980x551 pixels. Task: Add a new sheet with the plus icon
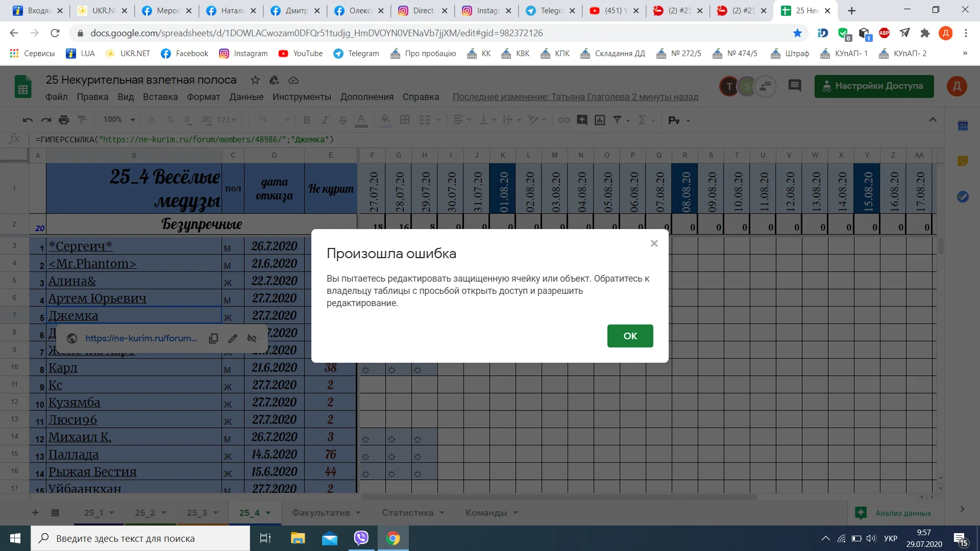35,512
